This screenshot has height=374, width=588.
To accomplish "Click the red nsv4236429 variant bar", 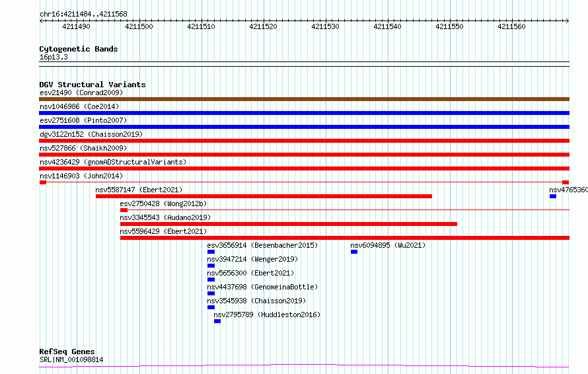I will (304, 168).
